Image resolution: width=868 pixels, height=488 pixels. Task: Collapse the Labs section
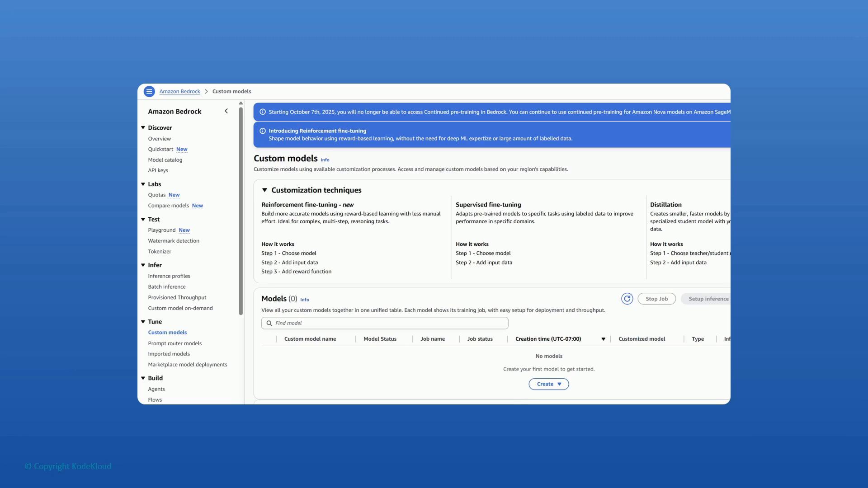143,184
